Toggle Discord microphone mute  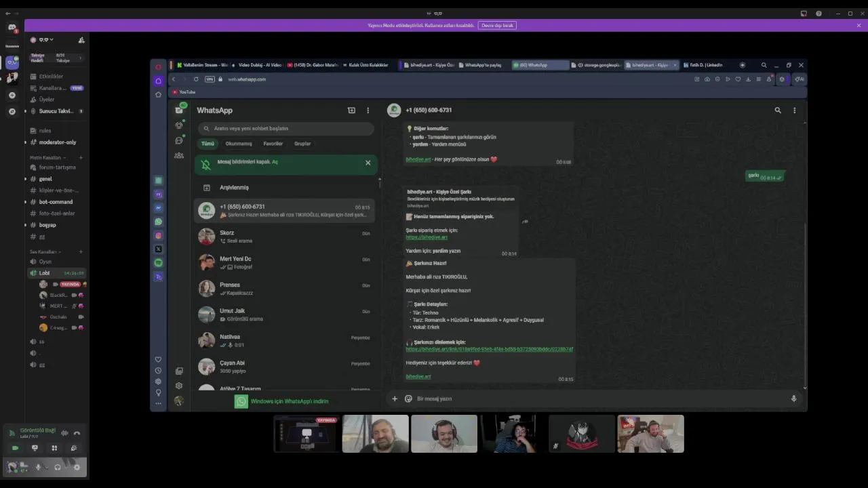coord(38,467)
